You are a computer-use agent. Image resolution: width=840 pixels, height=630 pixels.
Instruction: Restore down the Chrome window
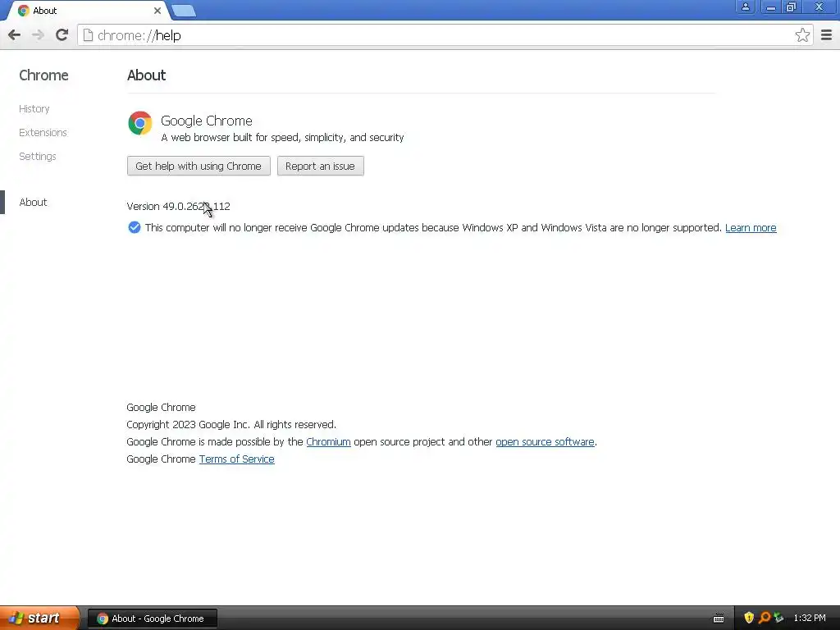tap(791, 7)
